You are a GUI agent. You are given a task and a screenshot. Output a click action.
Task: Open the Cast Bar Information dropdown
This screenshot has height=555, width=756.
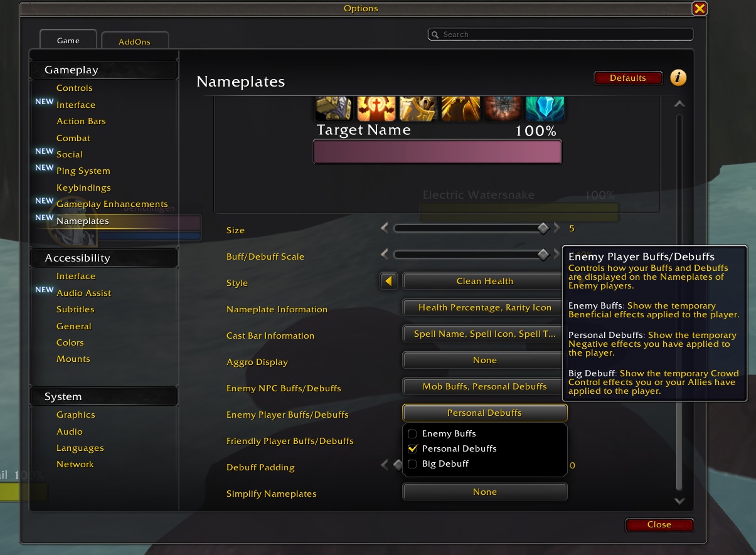(x=484, y=334)
